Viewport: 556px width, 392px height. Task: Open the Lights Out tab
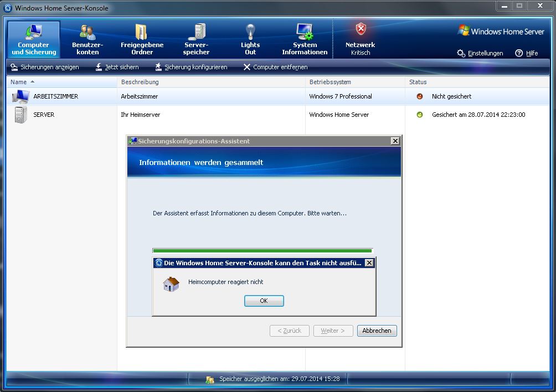(250, 39)
